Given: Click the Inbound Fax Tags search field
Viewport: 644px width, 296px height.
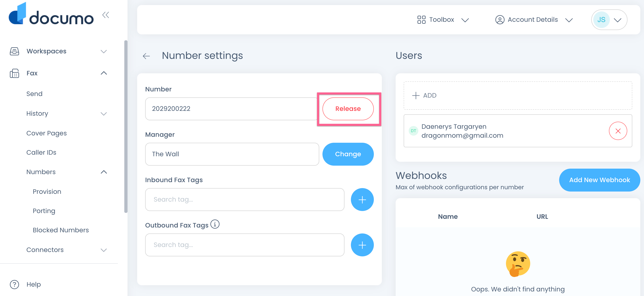Looking at the screenshot, I should pyautogui.click(x=244, y=199).
